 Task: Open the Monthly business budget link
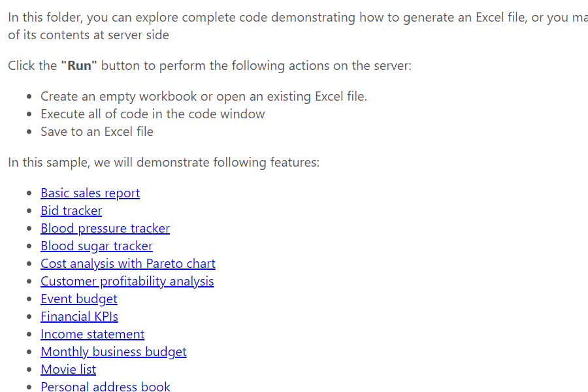[x=114, y=351]
